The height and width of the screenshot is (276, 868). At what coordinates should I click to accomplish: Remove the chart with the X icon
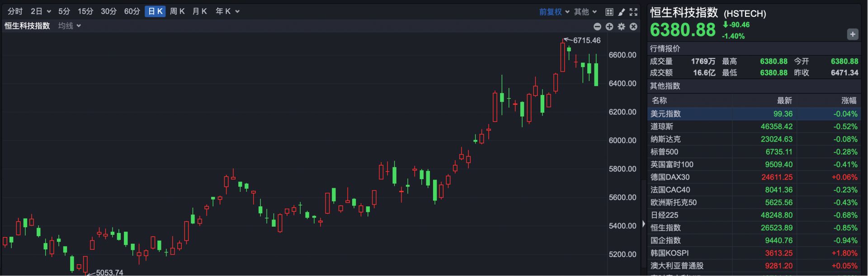coord(633,27)
